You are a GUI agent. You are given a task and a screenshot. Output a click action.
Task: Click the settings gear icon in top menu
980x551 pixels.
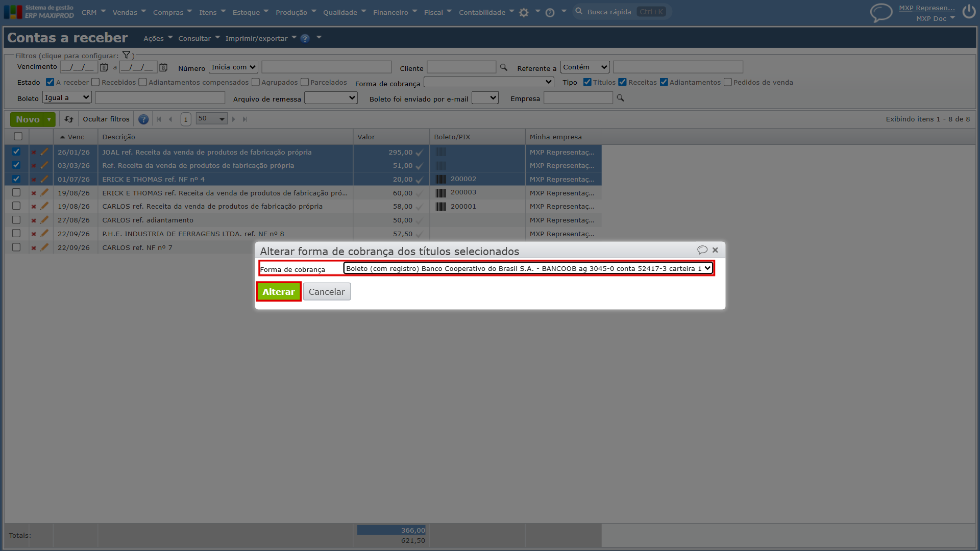pos(524,13)
